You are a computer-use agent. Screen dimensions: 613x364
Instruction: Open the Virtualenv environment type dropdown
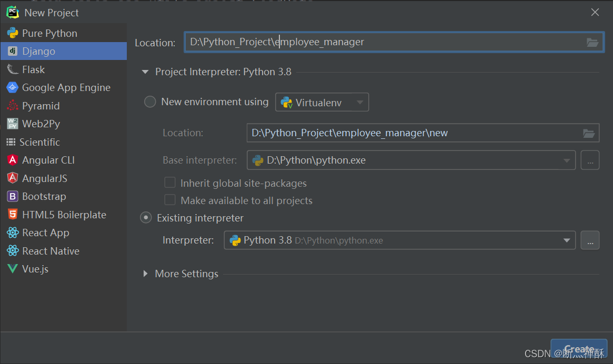click(x=322, y=103)
